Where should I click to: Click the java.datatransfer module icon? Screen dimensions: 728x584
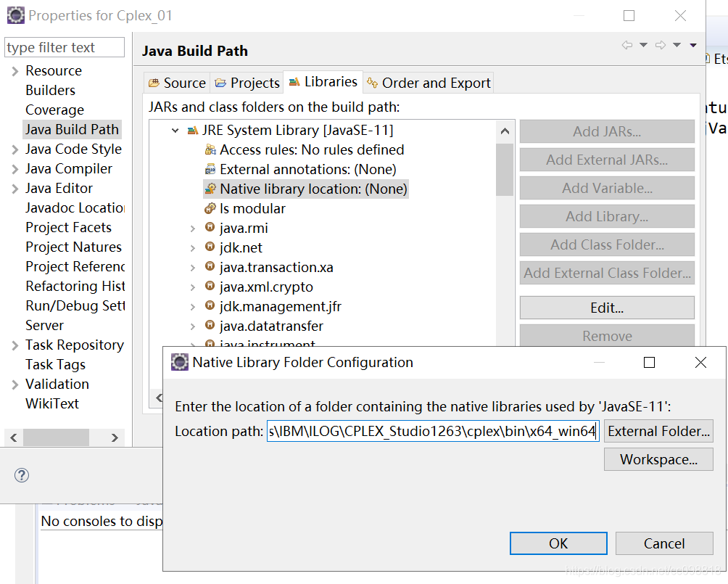pos(210,325)
